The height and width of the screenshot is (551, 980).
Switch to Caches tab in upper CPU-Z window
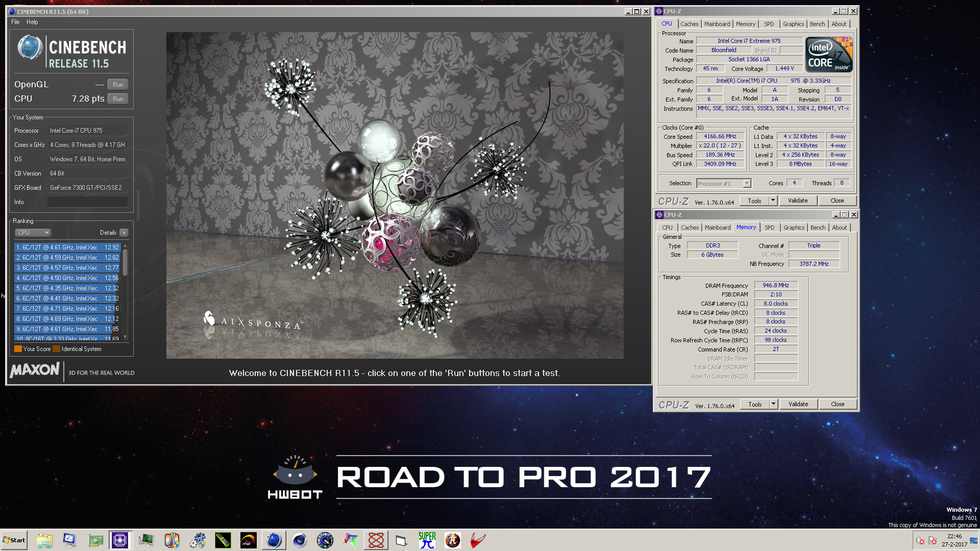[x=689, y=24]
